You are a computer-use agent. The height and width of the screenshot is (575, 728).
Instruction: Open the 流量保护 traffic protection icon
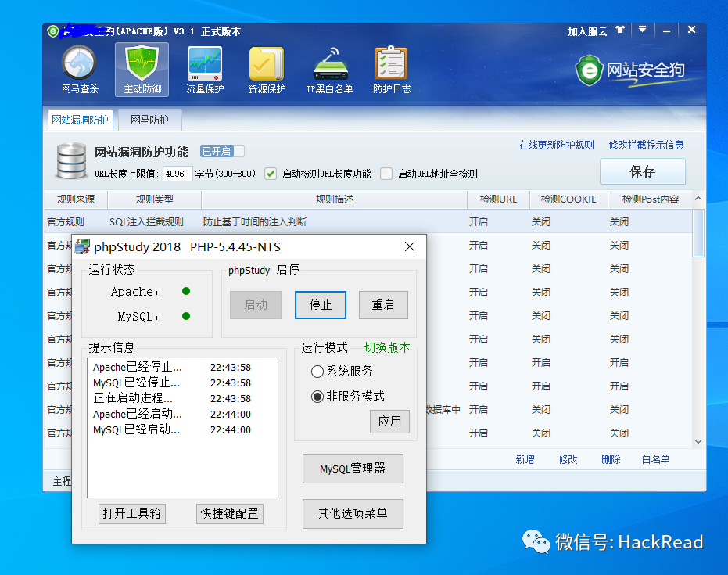[x=205, y=70]
